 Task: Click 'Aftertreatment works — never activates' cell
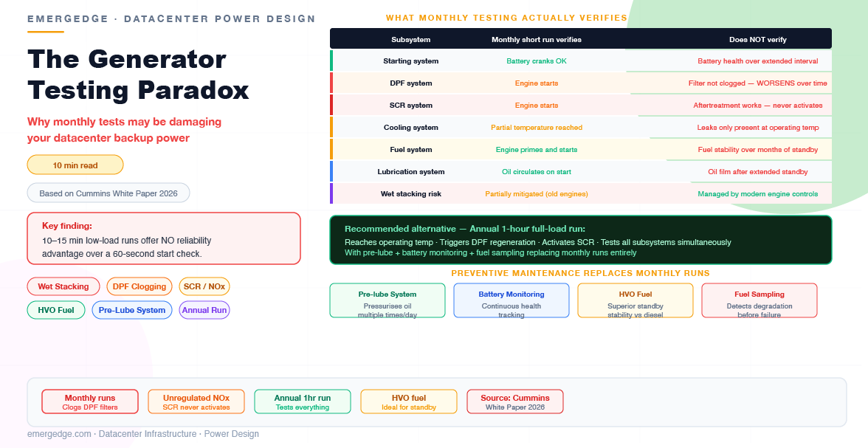(x=758, y=106)
